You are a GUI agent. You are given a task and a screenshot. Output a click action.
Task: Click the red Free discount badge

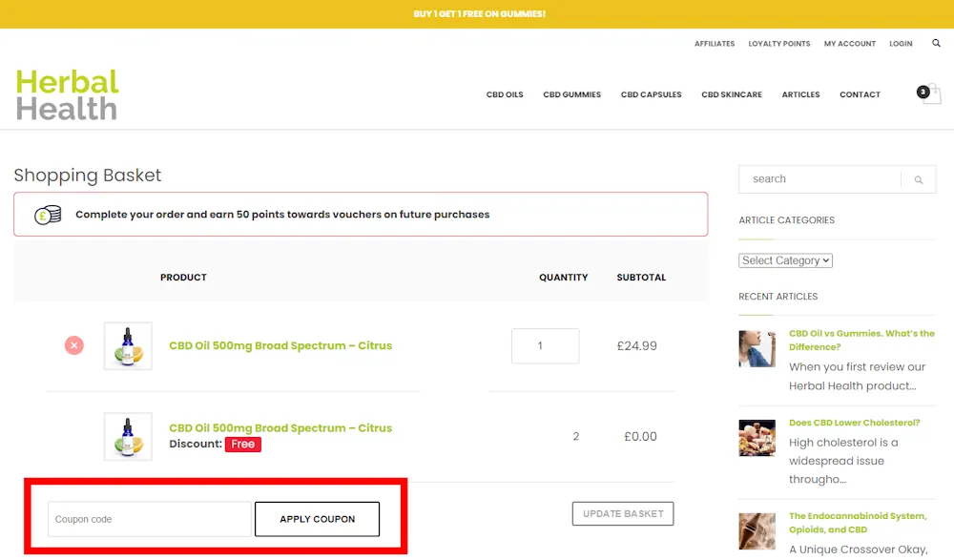point(242,445)
